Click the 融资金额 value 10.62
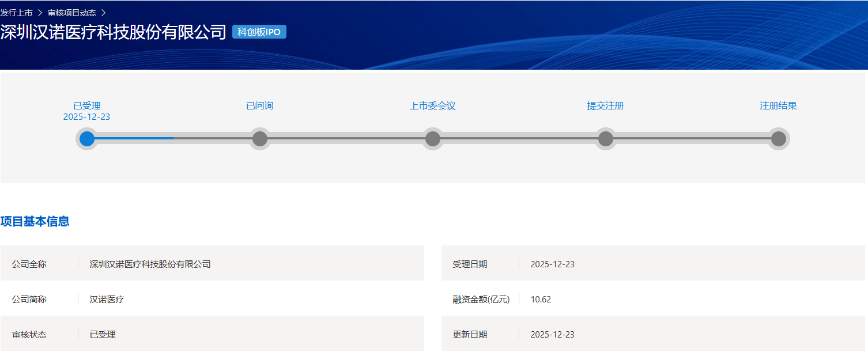This screenshot has height=356, width=868. [541, 300]
